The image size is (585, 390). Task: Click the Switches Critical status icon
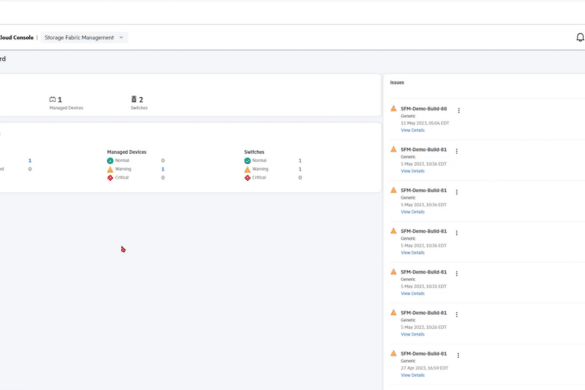click(247, 178)
